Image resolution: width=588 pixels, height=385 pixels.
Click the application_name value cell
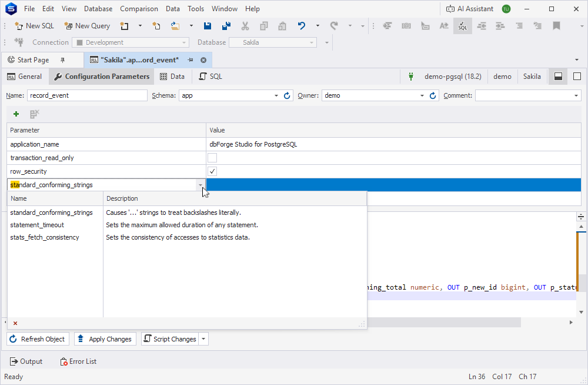tap(393, 144)
